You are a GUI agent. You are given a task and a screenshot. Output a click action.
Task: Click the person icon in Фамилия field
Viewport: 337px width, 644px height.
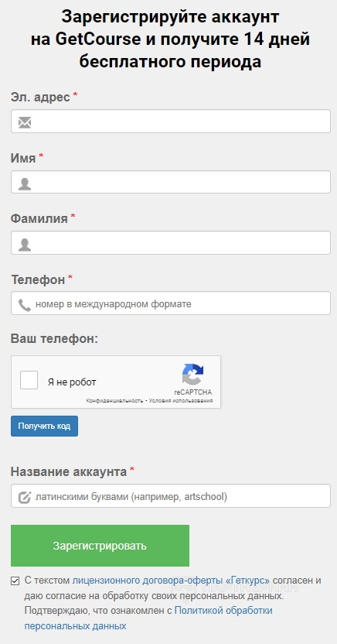25,245
